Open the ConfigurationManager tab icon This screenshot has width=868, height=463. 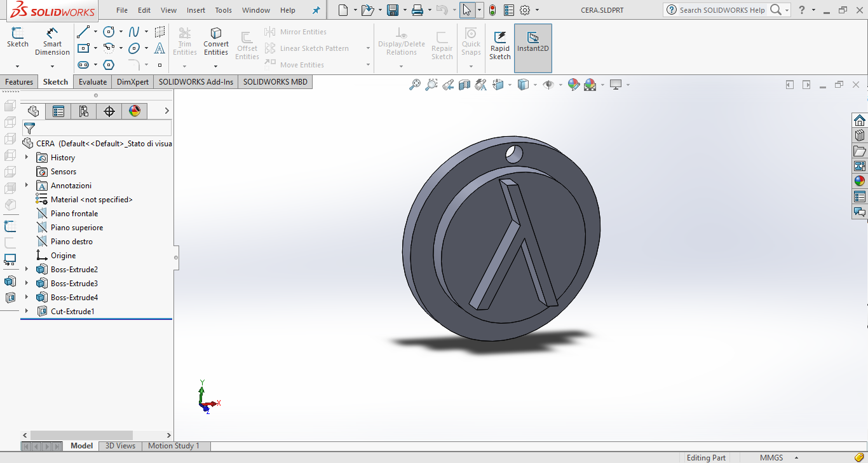84,111
